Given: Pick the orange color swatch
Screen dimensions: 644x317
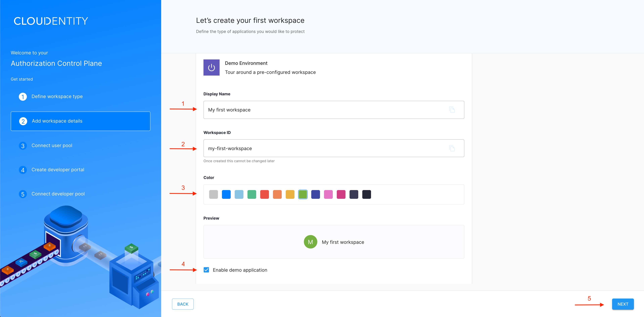Looking at the screenshot, I should click(277, 194).
